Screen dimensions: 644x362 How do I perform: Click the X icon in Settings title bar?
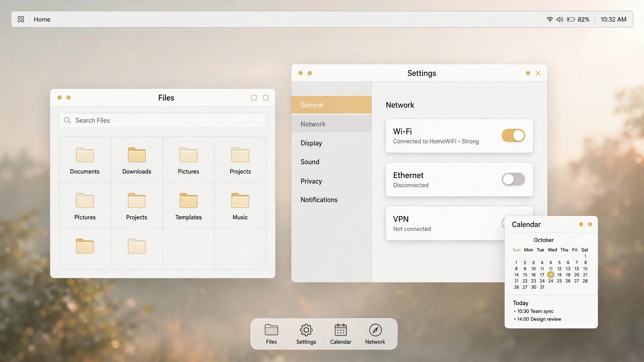[x=538, y=73]
